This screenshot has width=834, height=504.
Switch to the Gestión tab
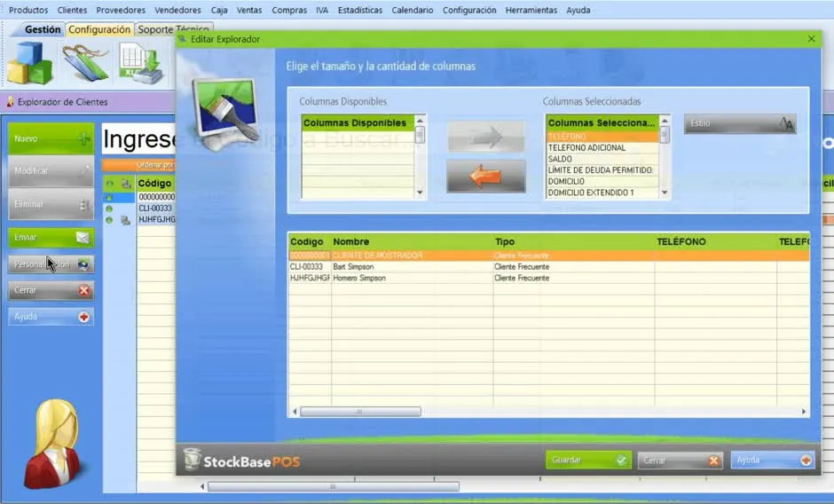click(x=43, y=29)
